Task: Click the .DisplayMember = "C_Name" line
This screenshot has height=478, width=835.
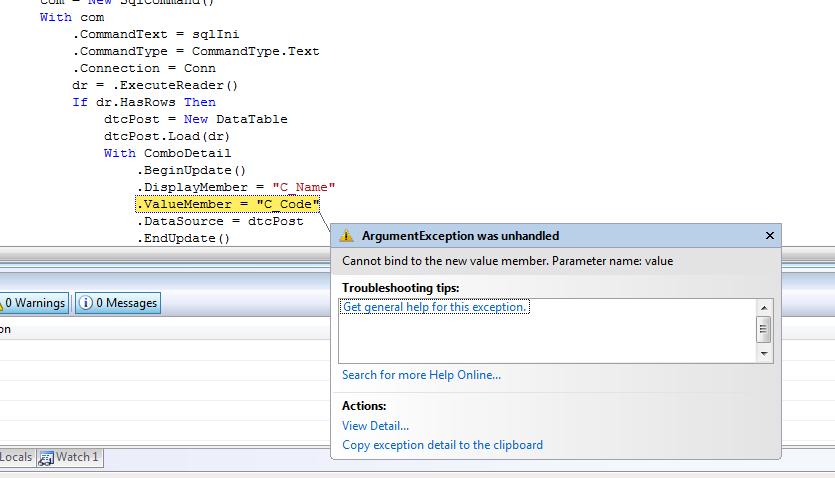Action: (x=235, y=187)
